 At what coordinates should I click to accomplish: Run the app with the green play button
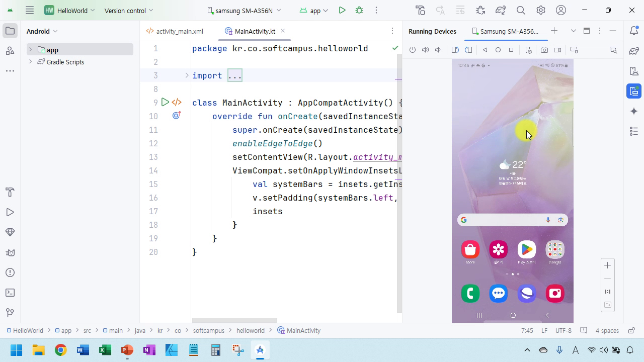click(342, 10)
